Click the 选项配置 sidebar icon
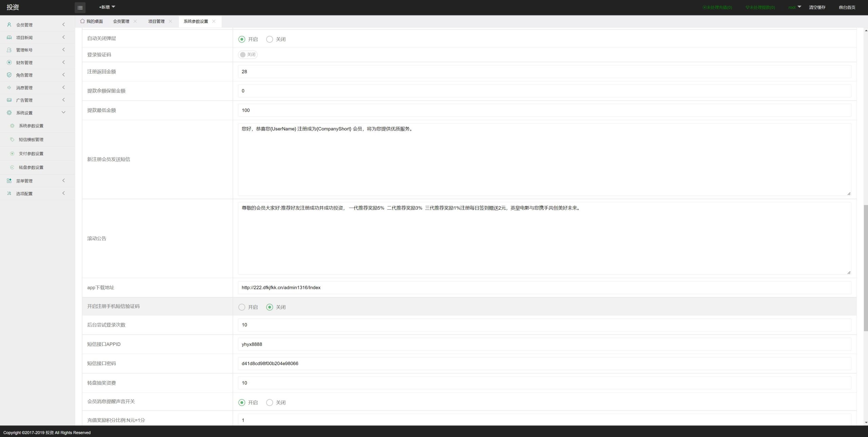The width and height of the screenshot is (868, 437). click(x=8, y=193)
